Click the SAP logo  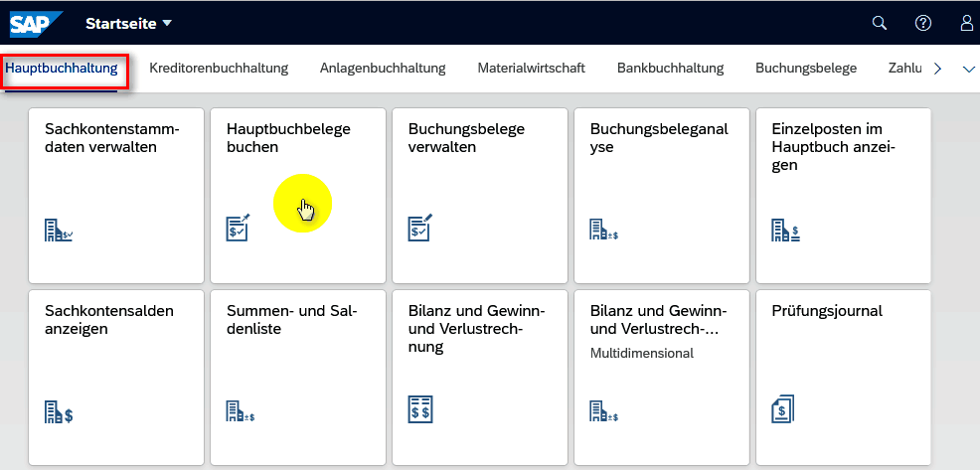click(37, 23)
